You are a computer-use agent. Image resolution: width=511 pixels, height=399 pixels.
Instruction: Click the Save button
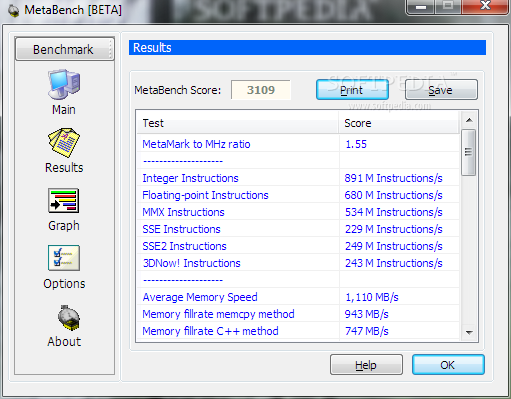[441, 90]
